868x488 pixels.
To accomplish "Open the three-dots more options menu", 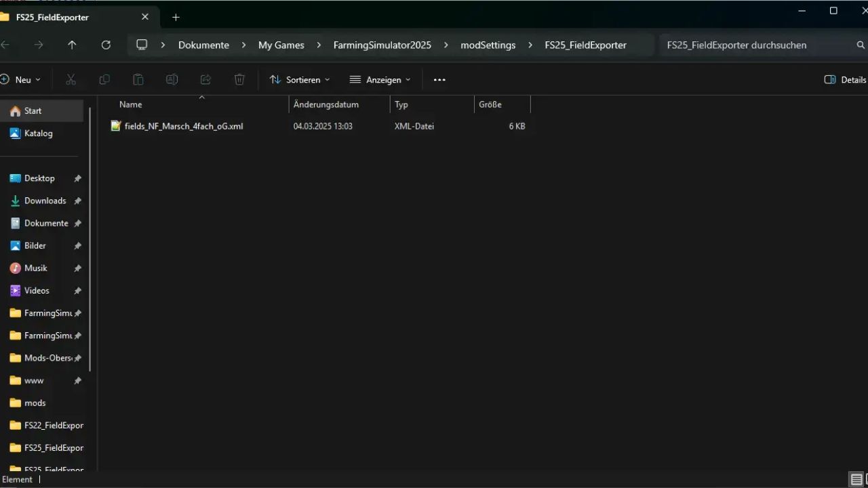I will [439, 80].
